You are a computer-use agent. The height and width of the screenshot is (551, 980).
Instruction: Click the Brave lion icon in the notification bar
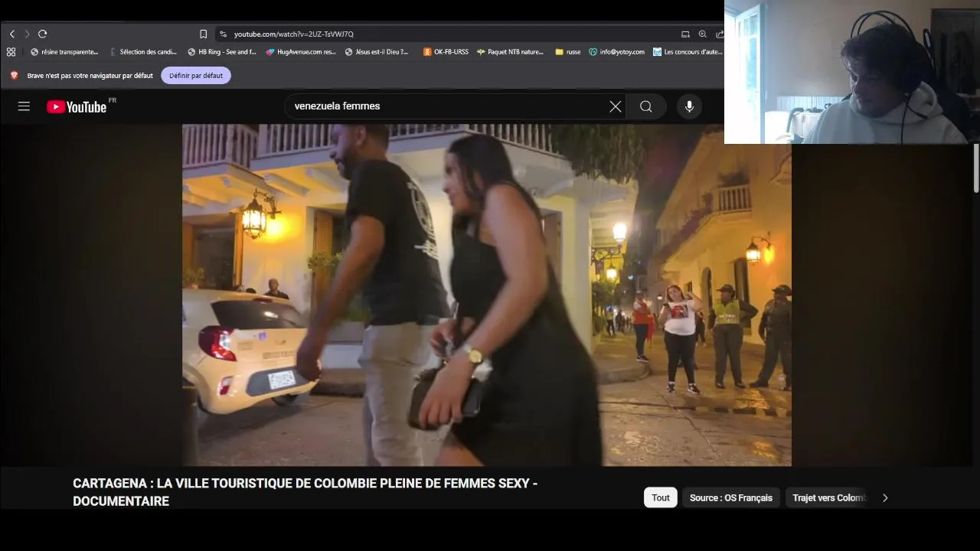point(14,75)
